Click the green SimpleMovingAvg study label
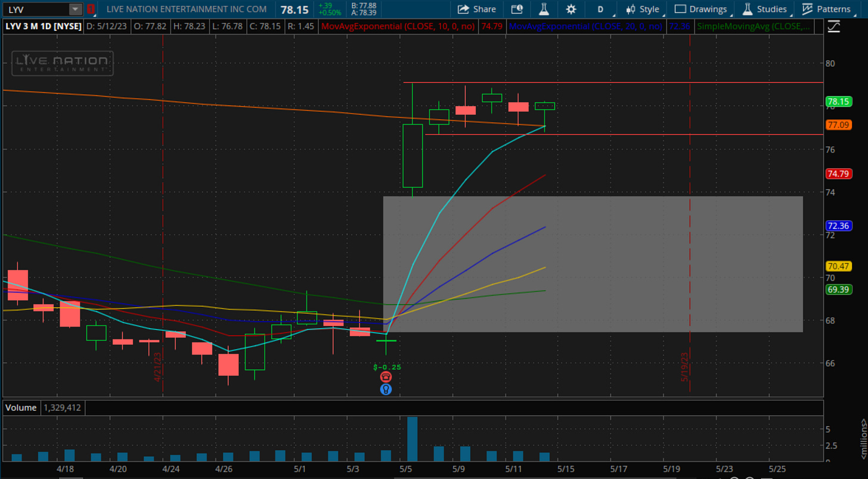Screen dimensions: 868x479 pos(754,26)
